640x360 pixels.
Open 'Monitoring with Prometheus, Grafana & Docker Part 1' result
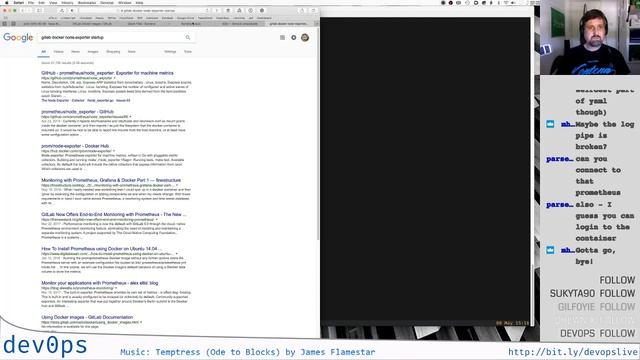click(x=111, y=180)
